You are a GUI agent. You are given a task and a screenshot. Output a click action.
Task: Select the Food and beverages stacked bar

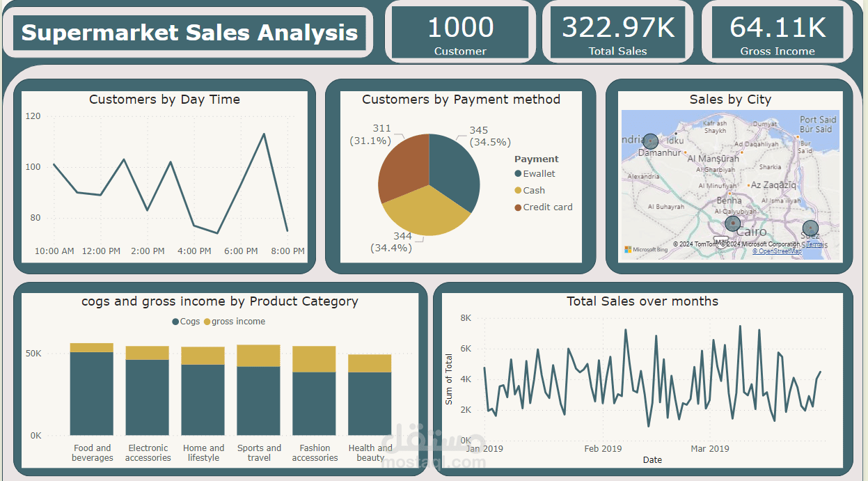(92, 390)
